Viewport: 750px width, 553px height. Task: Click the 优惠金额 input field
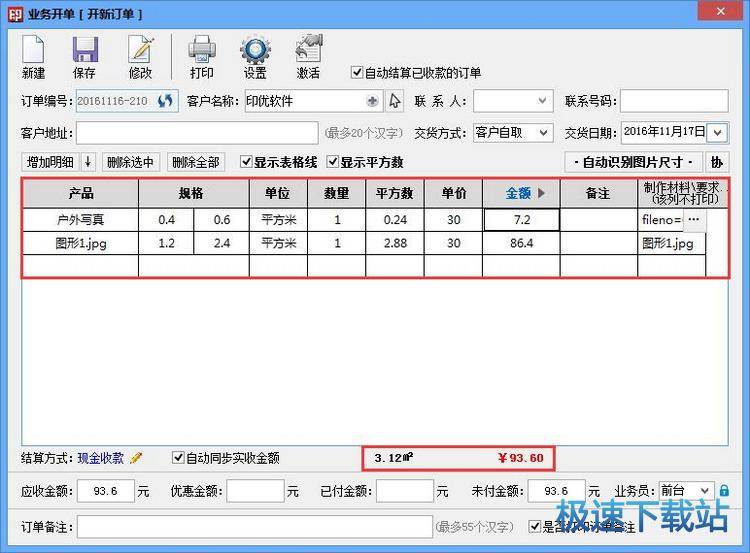(x=255, y=491)
